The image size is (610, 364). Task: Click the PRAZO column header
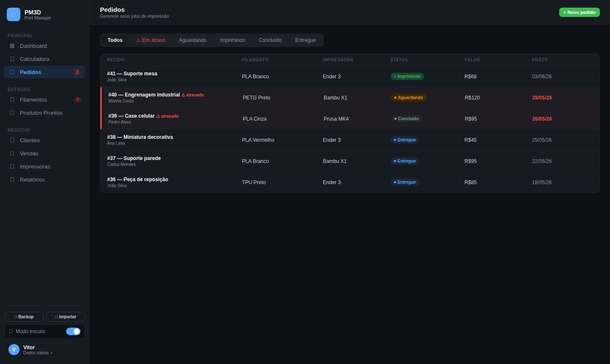[540, 60]
